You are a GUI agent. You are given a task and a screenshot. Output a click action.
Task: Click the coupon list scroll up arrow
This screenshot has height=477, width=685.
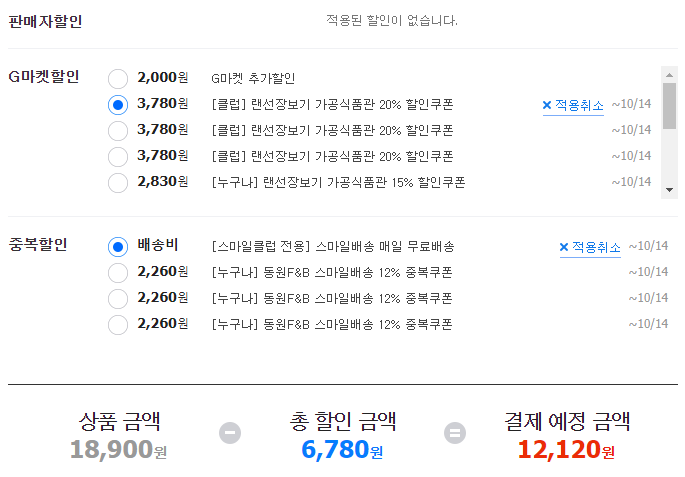click(x=669, y=75)
